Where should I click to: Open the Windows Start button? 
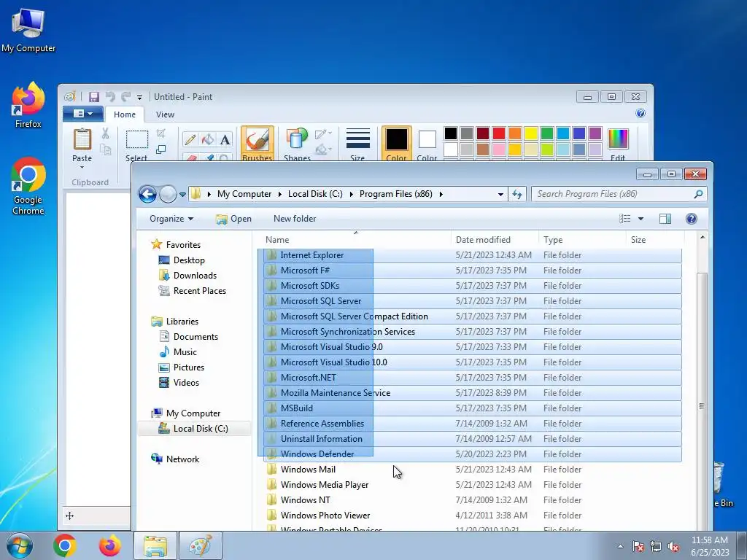tap(19, 545)
